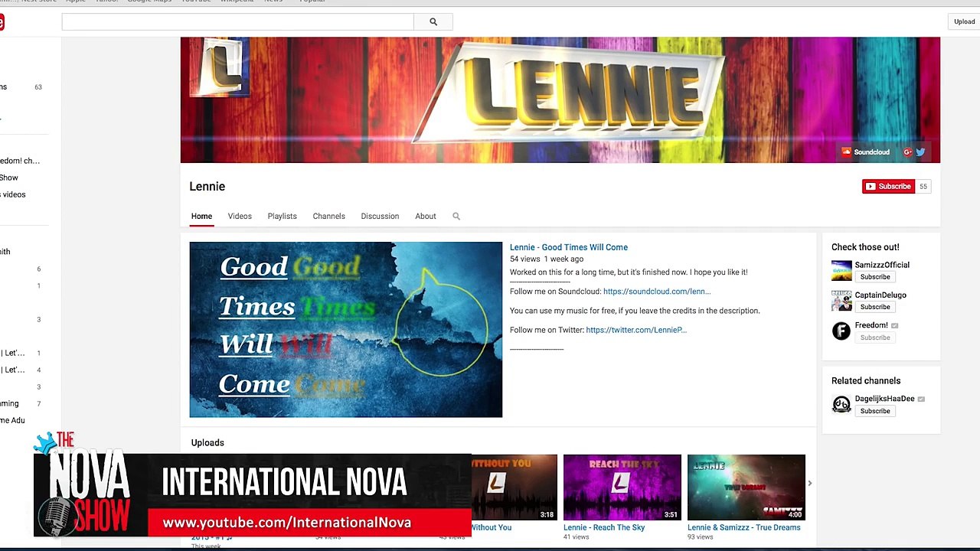The height and width of the screenshot is (551, 980).
Task: Open the Without You video thumbnail
Action: pyautogui.click(x=514, y=487)
